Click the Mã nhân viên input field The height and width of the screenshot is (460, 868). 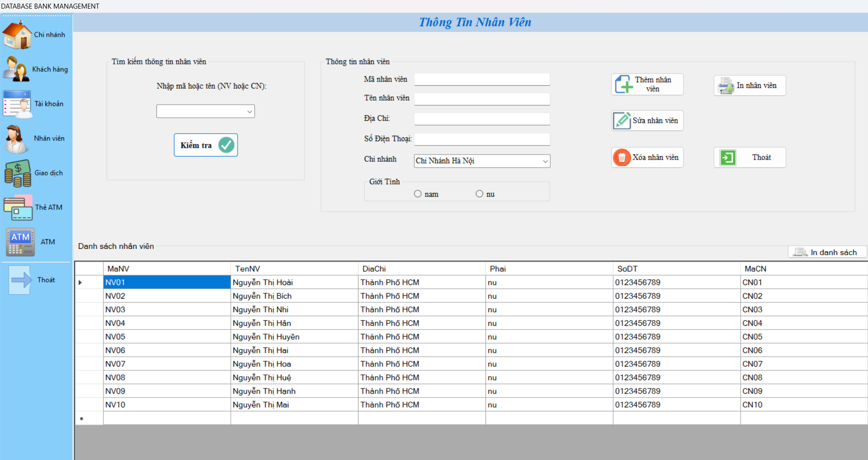coord(482,79)
